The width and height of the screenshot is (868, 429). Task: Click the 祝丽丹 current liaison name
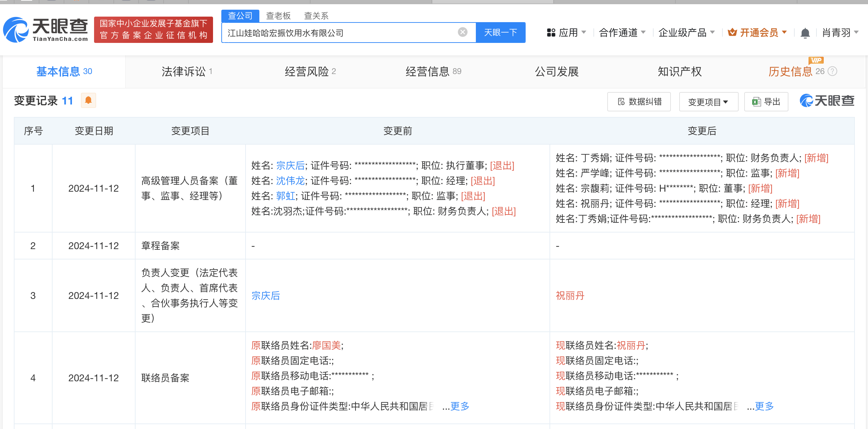tap(631, 345)
